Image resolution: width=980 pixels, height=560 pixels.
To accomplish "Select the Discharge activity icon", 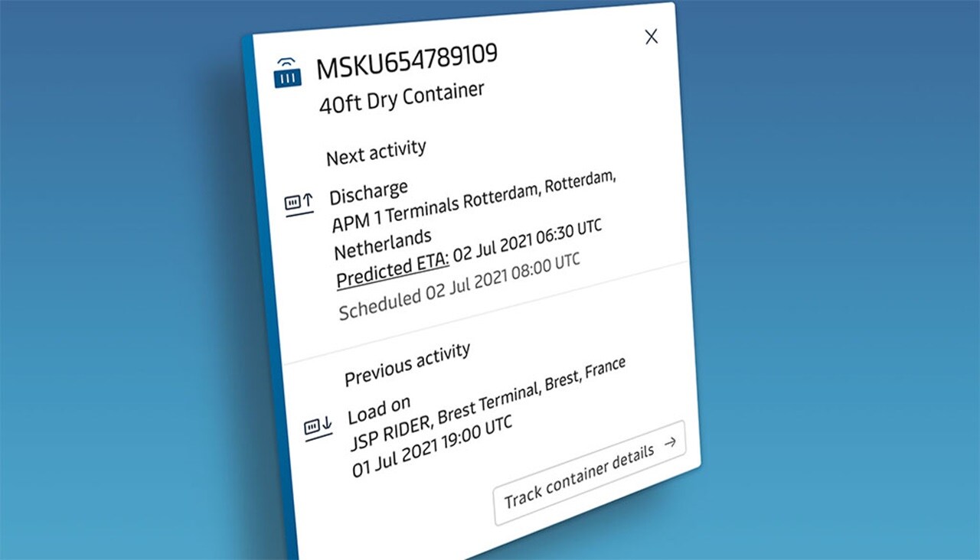I will (299, 202).
